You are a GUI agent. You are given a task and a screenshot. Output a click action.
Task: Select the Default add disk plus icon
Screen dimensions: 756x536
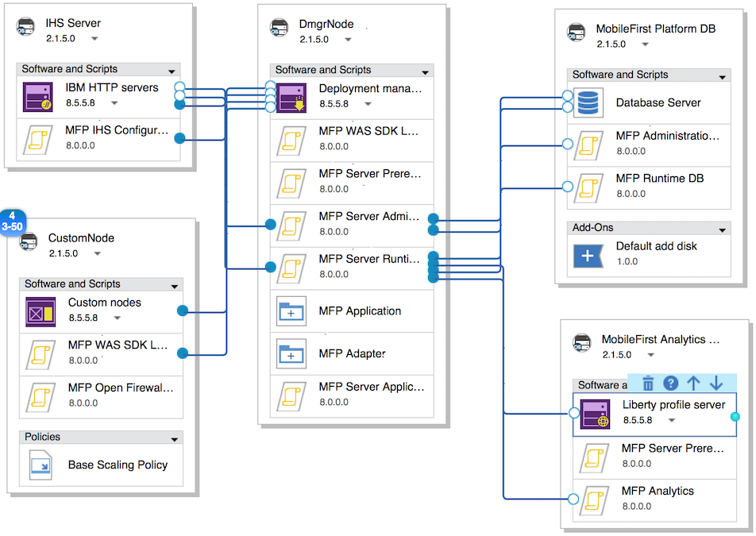tap(588, 256)
